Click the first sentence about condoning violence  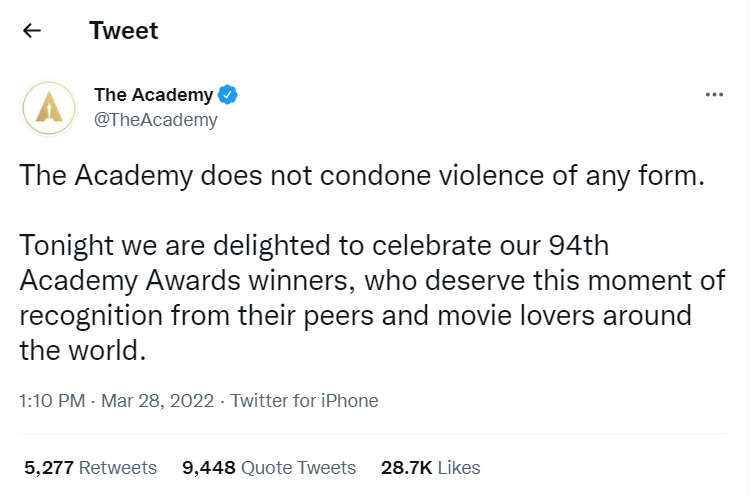[362, 175]
